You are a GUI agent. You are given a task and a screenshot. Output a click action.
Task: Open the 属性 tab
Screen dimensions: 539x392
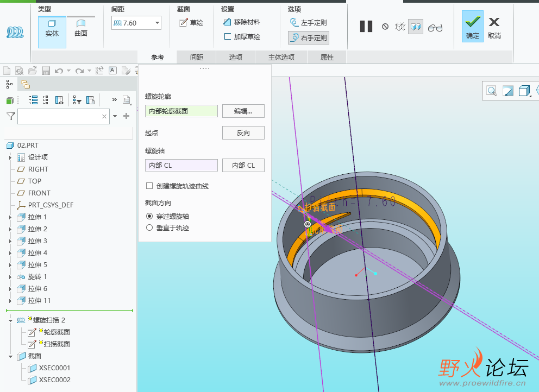coord(327,58)
